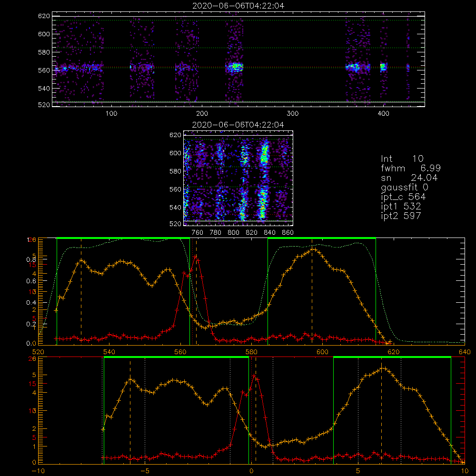Click x-axis label 5 on bottom plot
The image size is (476, 476).
[358, 471]
